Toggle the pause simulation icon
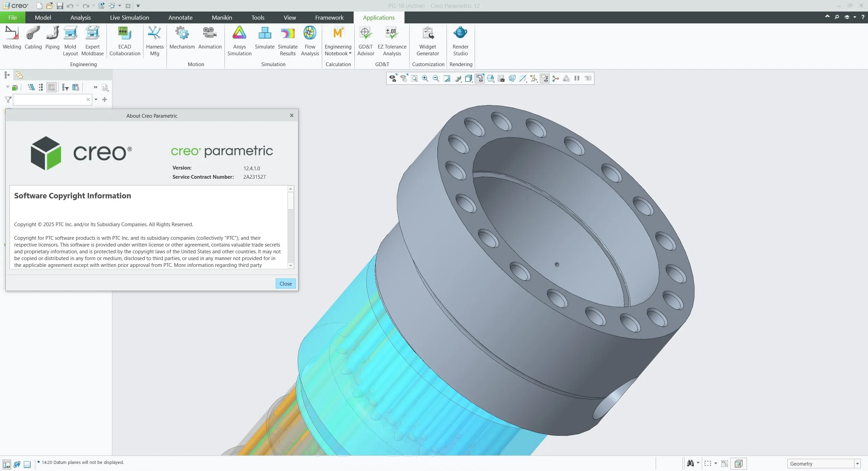The height and width of the screenshot is (471, 868). [x=577, y=78]
